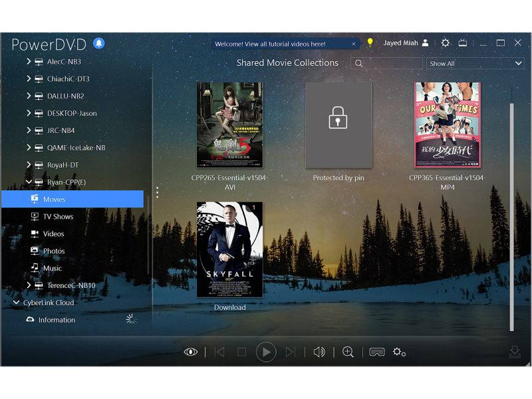Open the volume control speaker icon

(320, 352)
